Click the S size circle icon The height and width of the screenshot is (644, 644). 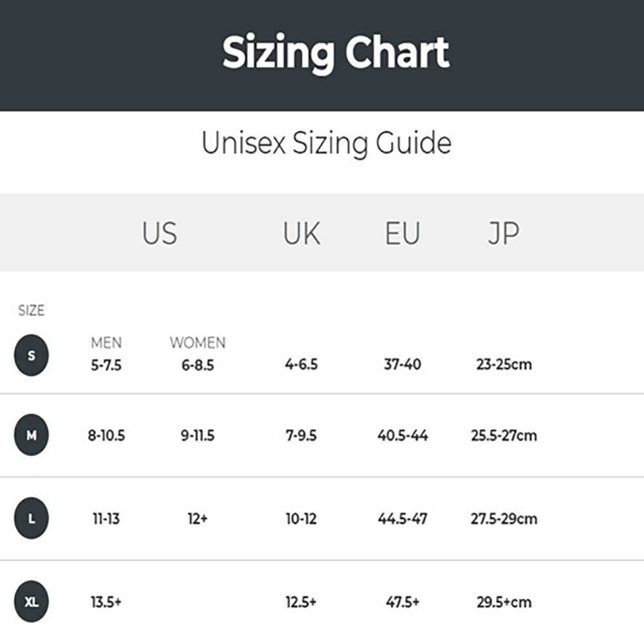click(32, 355)
